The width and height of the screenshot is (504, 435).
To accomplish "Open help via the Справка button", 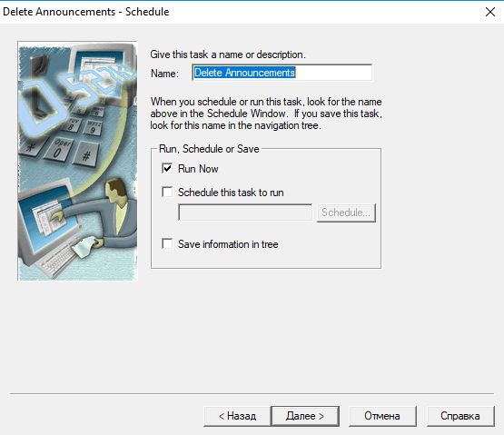I will click(460, 416).
